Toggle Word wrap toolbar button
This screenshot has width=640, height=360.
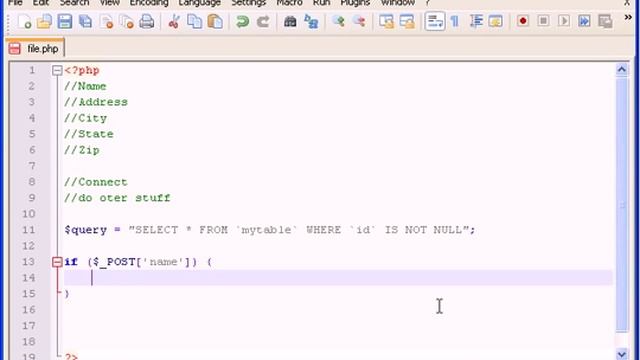tap(435, 21)
